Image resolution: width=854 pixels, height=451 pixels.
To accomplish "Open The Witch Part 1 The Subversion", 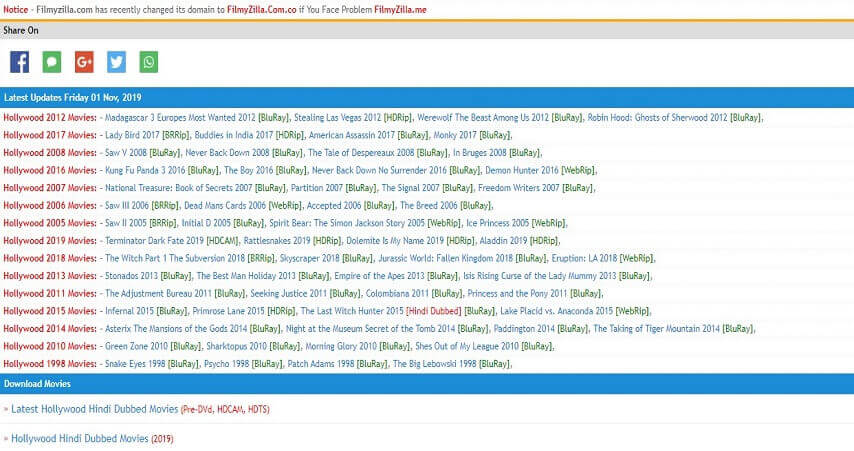I will (x=190, y=258).
